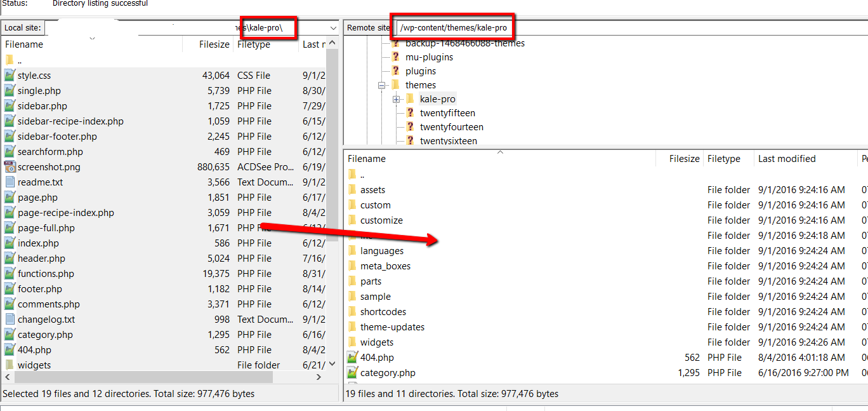Select searchform.php in local list
The width and height of the screenshot is (868, 411).
pos(50,152)
